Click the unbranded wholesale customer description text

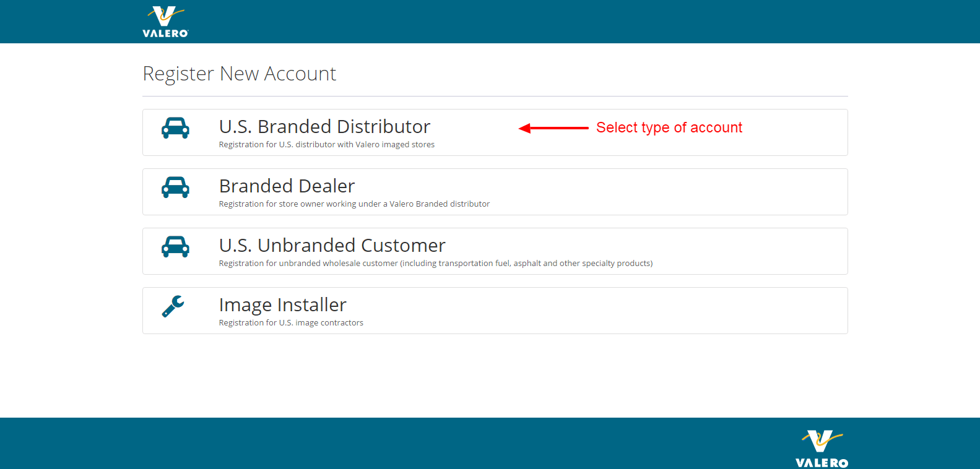point(436,264)
